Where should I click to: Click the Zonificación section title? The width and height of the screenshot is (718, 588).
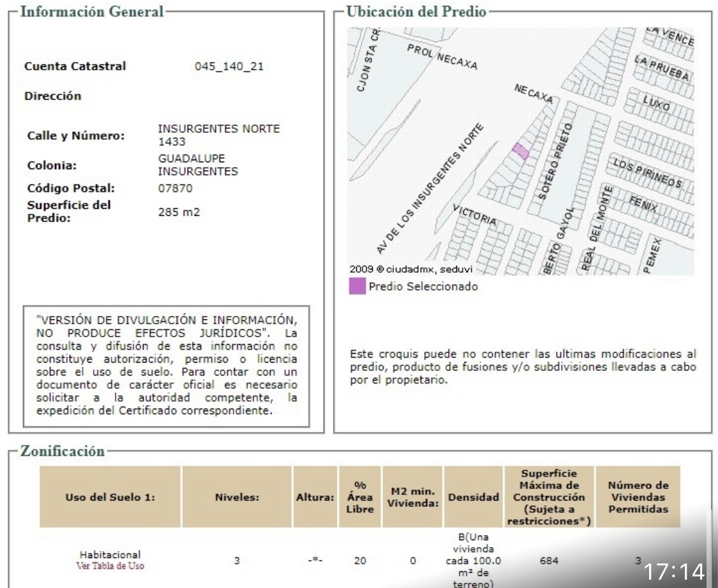(x=63, y=451)
